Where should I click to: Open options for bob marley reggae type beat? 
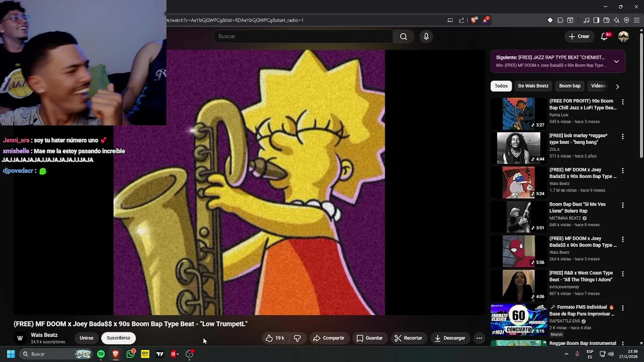coord(623,136)
